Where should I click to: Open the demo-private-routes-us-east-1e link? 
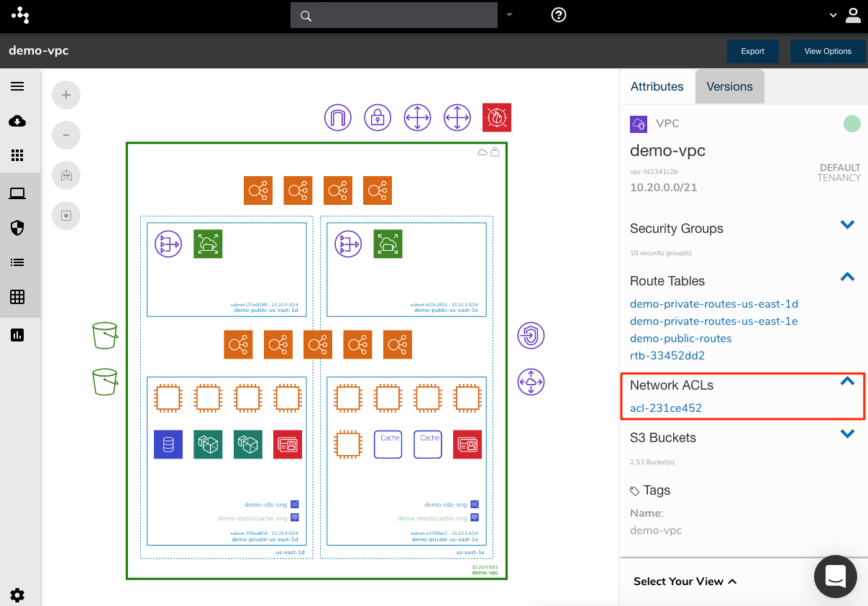tap(714, 321)
